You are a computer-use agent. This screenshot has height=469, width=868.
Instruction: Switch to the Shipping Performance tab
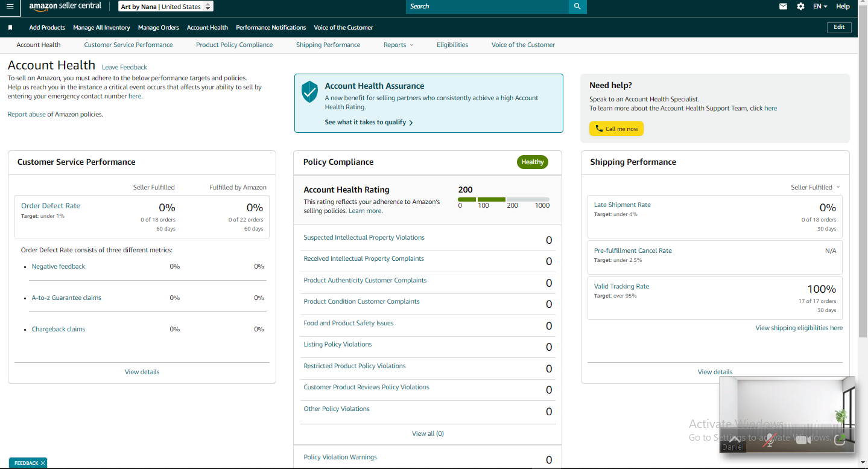coord(328,45)
